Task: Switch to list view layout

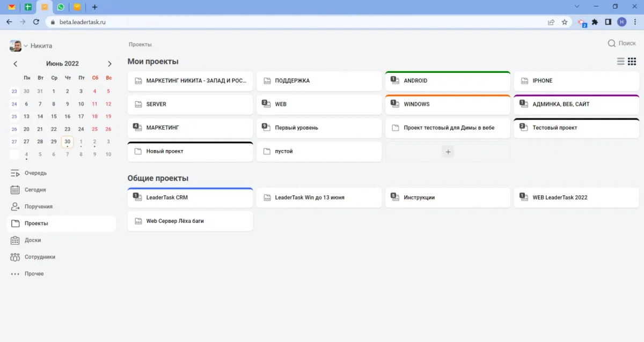Action: pos(621,62)
